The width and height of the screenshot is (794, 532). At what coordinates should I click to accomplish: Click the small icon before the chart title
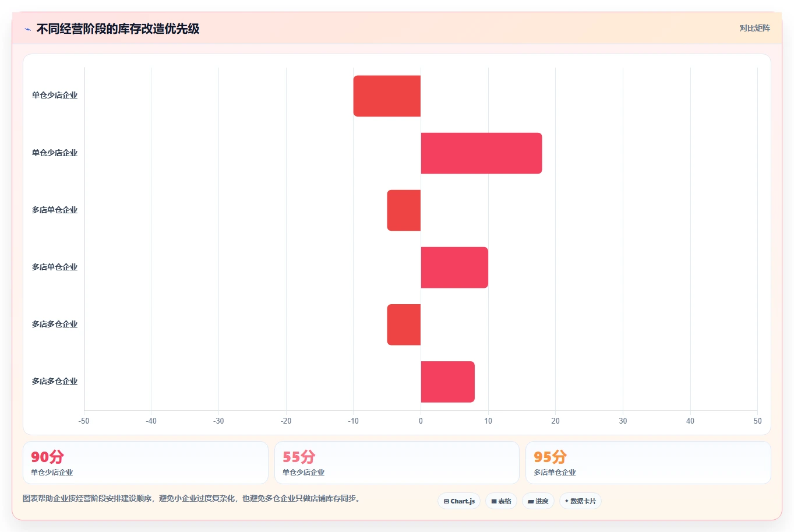[27, 29]
